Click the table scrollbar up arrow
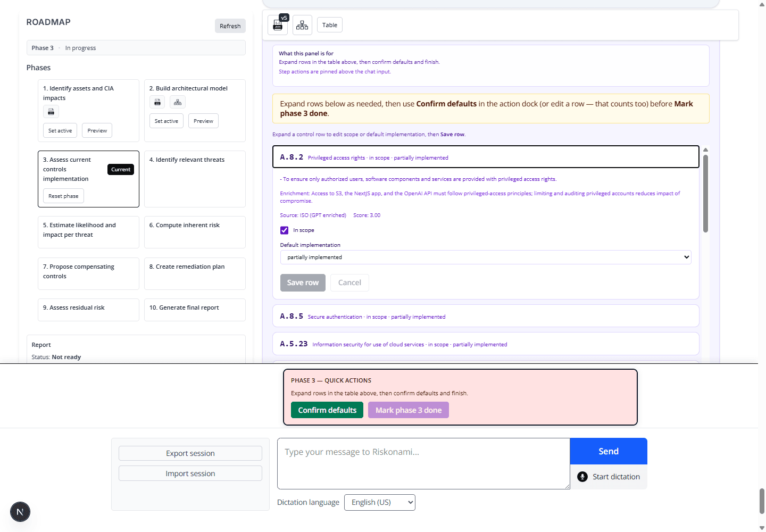 (705, 150)
